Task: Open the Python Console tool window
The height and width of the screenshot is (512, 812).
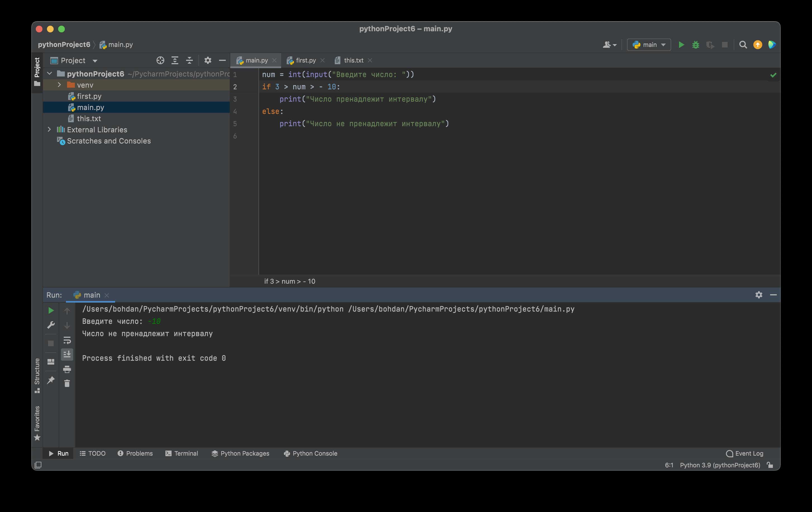Action: click(x=310, y=453)
